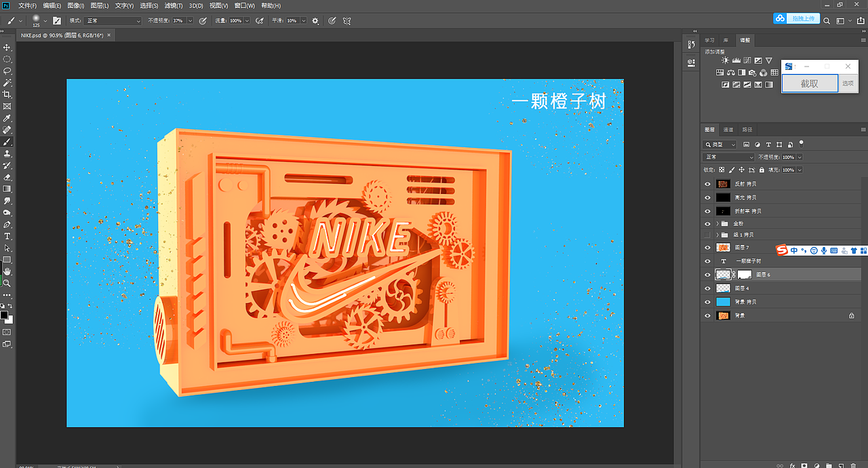Switch to the 路径 tab
Image resolution: width=868 pixels, height=468 pixels.
tap(747, 129)
